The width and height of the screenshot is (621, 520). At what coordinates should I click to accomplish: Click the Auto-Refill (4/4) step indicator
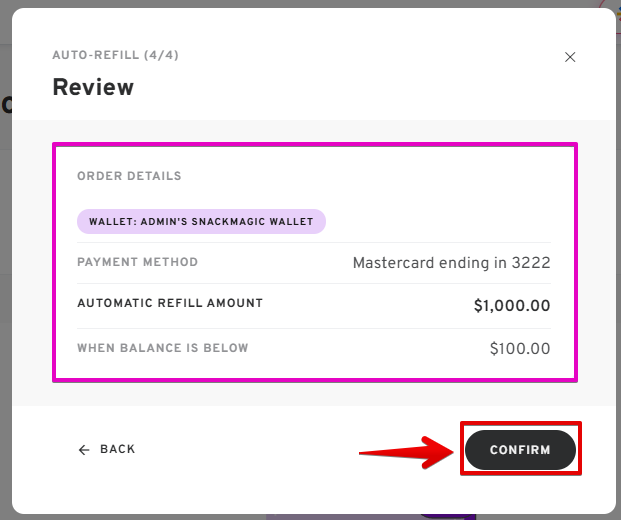point(115,55)
